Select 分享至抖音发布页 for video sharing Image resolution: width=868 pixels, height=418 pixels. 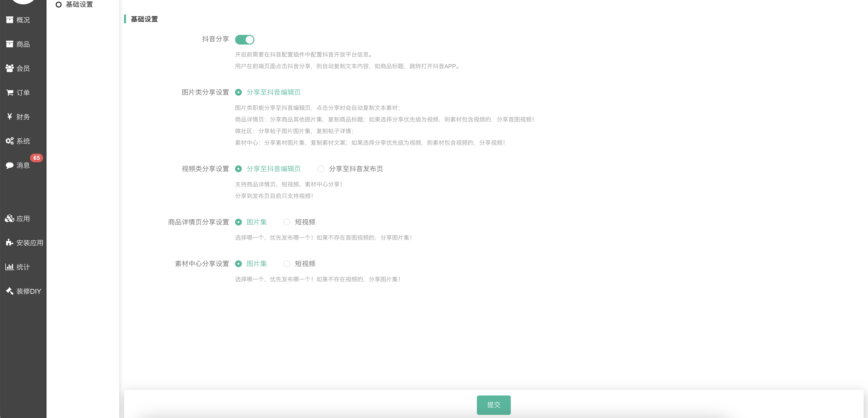pos(321,169)
